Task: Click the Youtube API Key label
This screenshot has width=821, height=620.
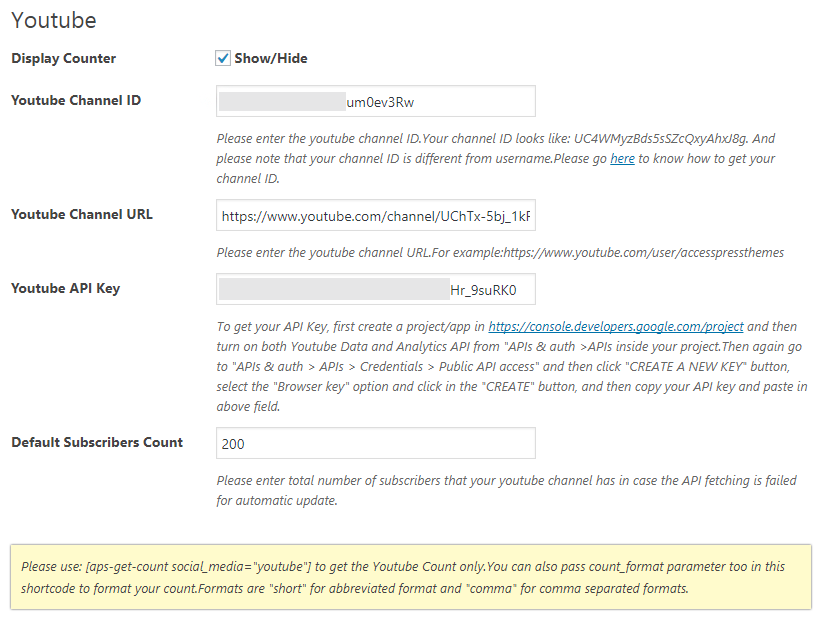Action: coord(65,289)
